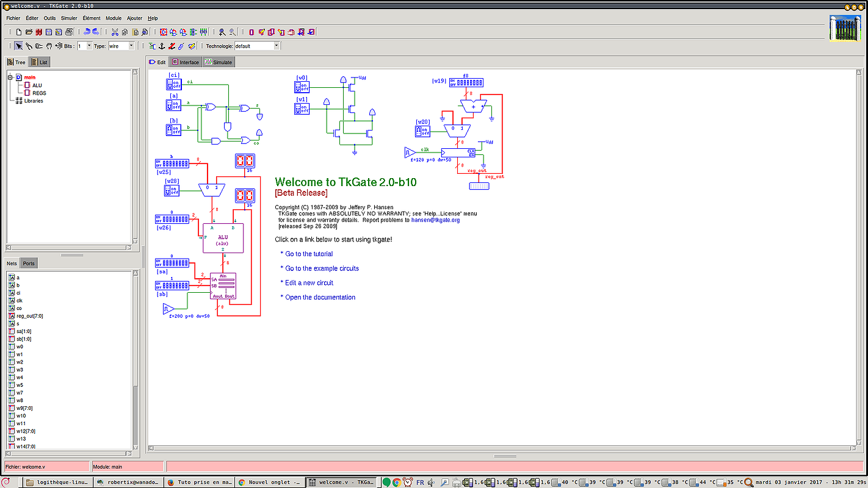Switch to the Ports tab

29,264
